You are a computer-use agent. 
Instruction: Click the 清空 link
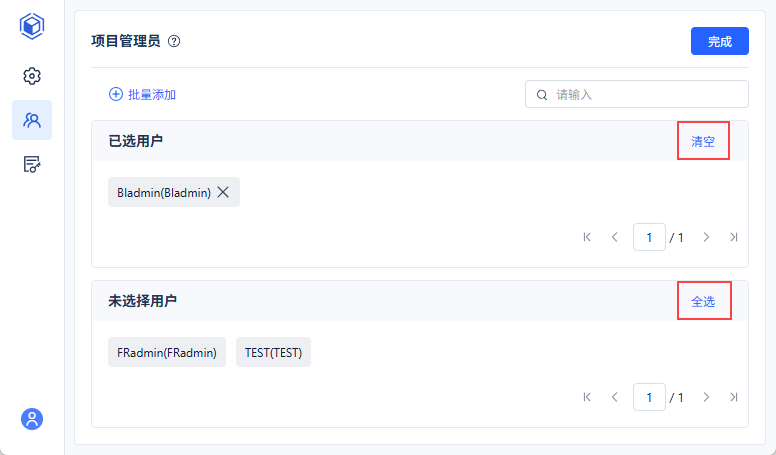pyautogui.click(x=703, y=142)
